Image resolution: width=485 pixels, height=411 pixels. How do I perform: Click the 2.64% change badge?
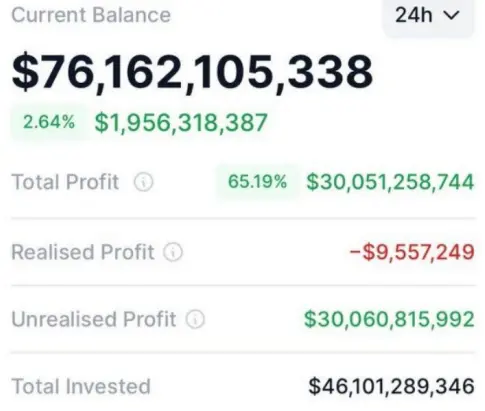[49, 122]
